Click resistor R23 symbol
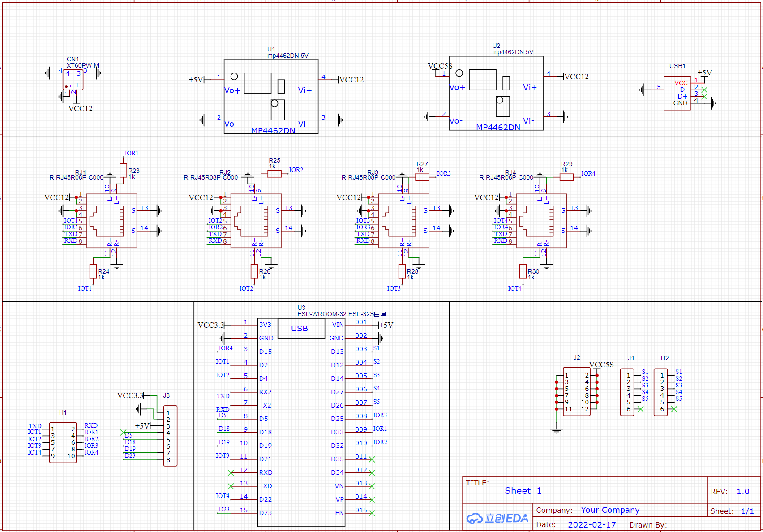 pos(123,171)
